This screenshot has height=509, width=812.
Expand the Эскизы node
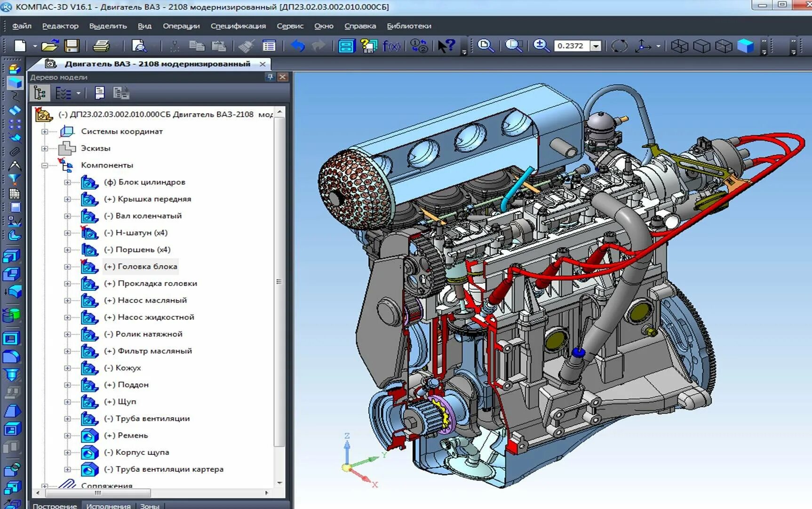[45, 149]
